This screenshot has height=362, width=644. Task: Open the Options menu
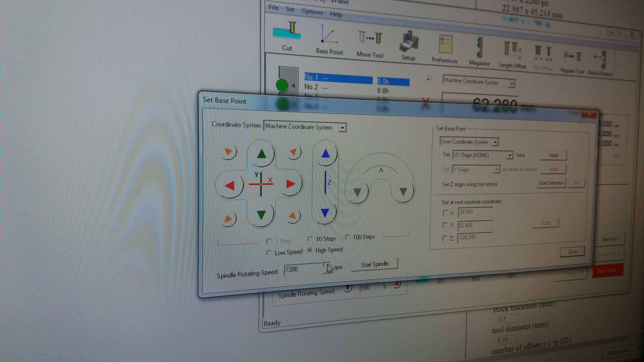pyautogui.click(x=312, y=12)
